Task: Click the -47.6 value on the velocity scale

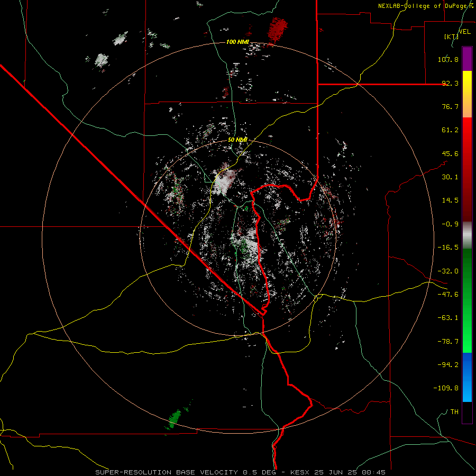Action: (448, 295)
